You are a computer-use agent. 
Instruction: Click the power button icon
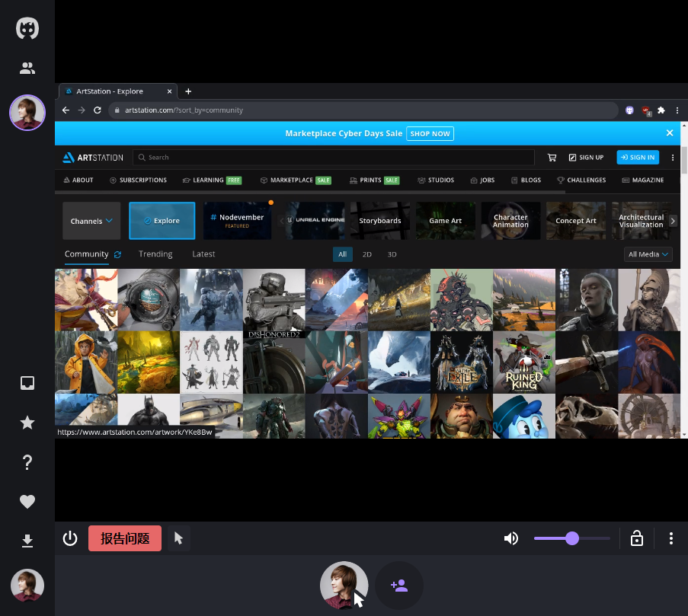click(70, 538)
